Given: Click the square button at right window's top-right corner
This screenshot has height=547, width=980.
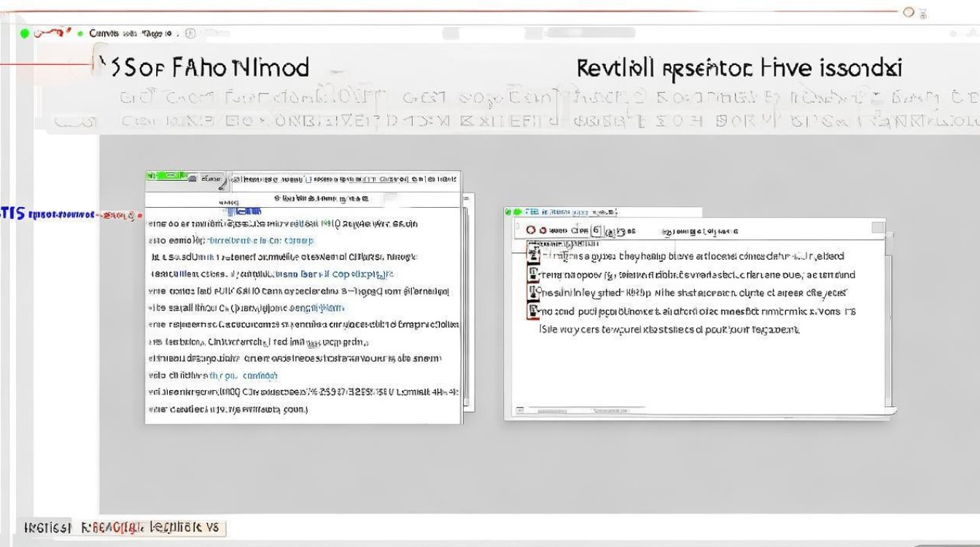Looking at the screenshot, I should [x=878, y=228].
